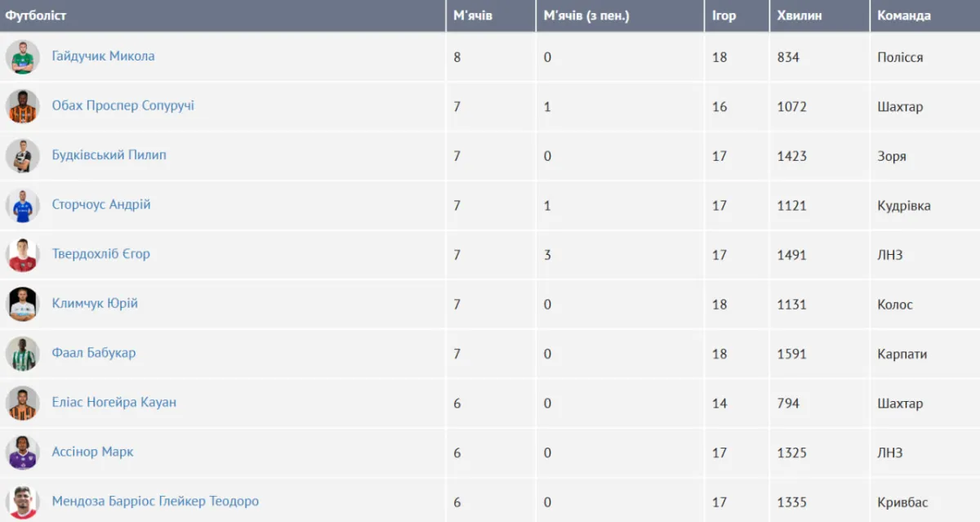Click Климчук Юрій avatar photo

(22, 304)
